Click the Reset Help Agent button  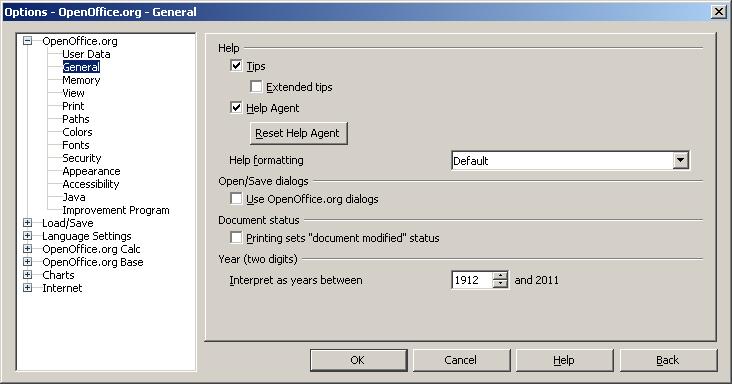pyautogui.click(x=299, y=133)
